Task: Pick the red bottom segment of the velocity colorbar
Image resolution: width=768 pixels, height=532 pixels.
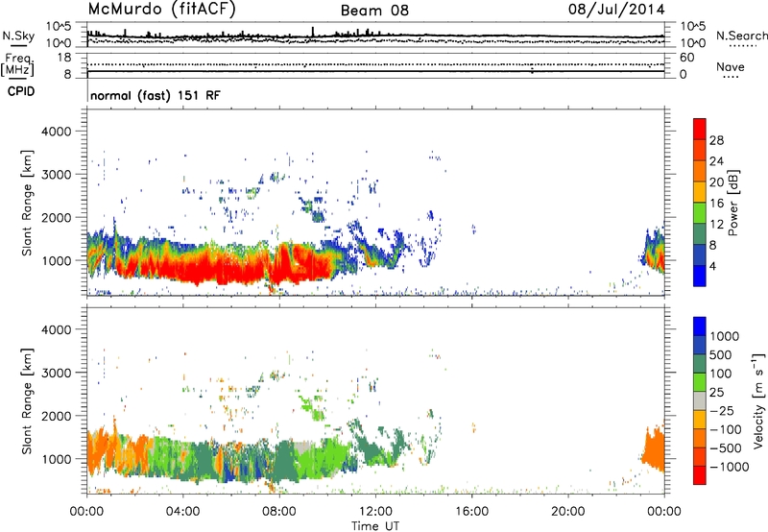Action: (x=700, y=475)
